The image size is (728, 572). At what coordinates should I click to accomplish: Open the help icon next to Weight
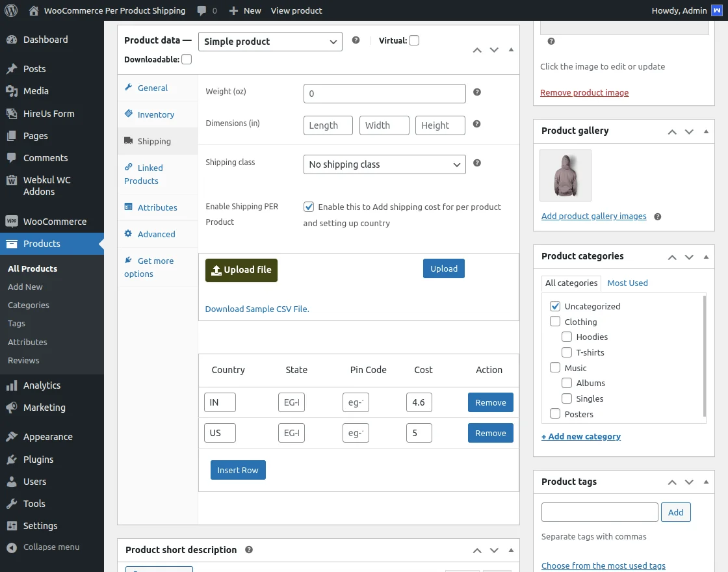476,92
